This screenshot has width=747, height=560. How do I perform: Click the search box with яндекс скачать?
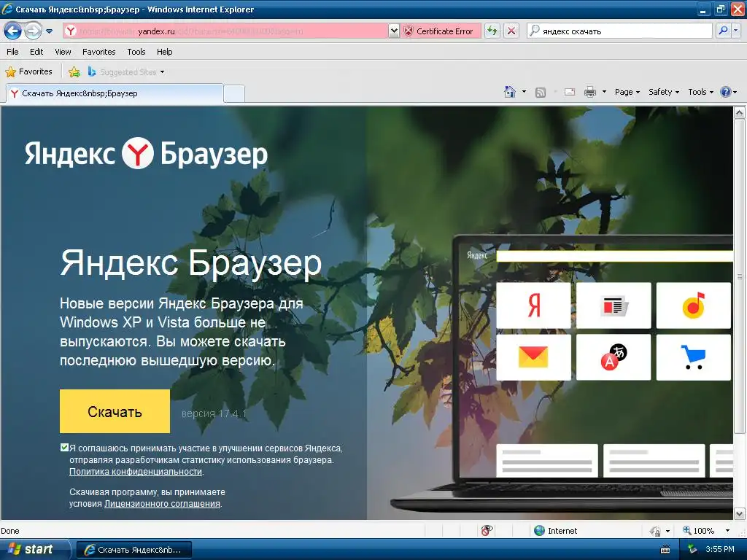click(619, 31)
